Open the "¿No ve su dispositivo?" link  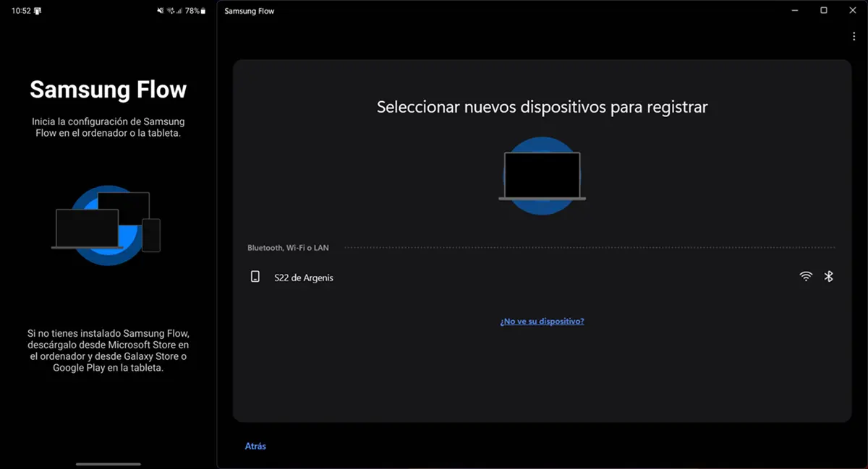tap(542, 321)
